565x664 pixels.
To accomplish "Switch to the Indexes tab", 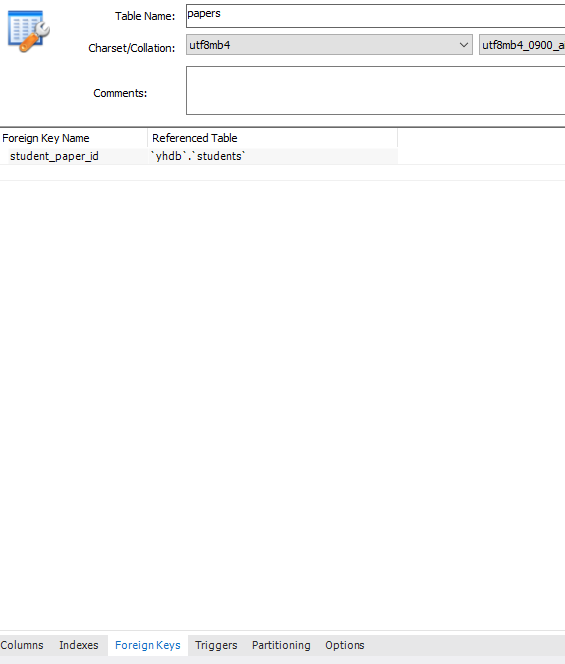I will (79, 645).
